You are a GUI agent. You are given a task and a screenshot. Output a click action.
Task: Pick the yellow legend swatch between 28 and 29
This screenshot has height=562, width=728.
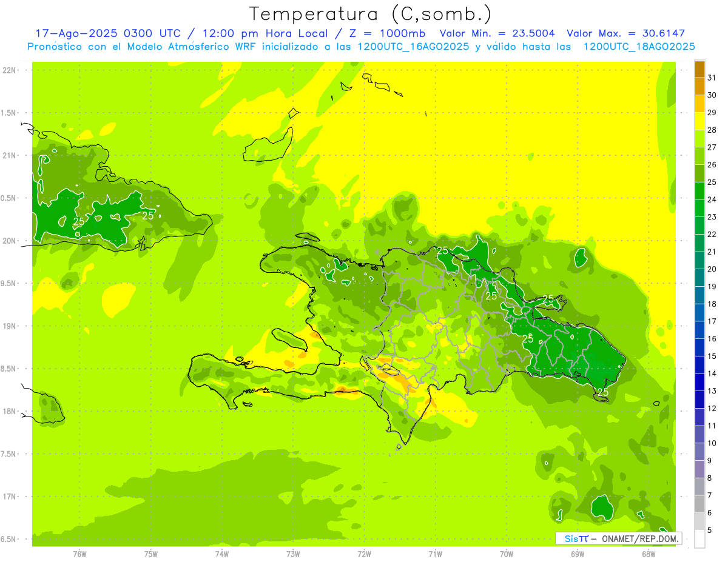(699, 121)
